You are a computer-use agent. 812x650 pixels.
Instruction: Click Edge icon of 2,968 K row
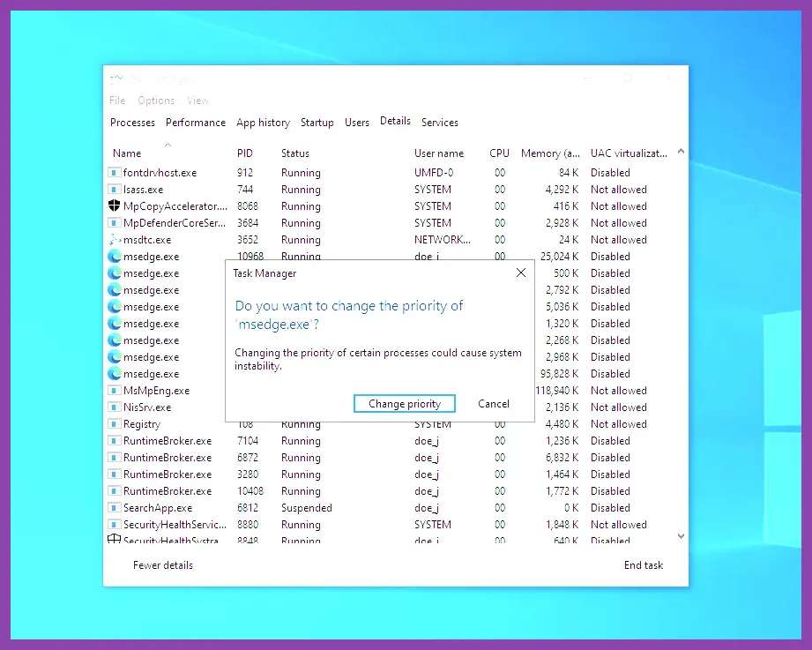point(114,357)
